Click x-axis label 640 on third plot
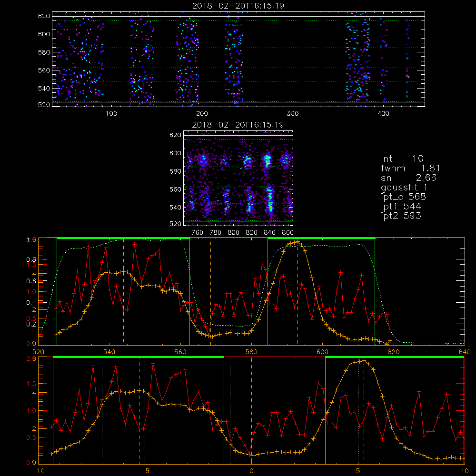 click(465, 352)
